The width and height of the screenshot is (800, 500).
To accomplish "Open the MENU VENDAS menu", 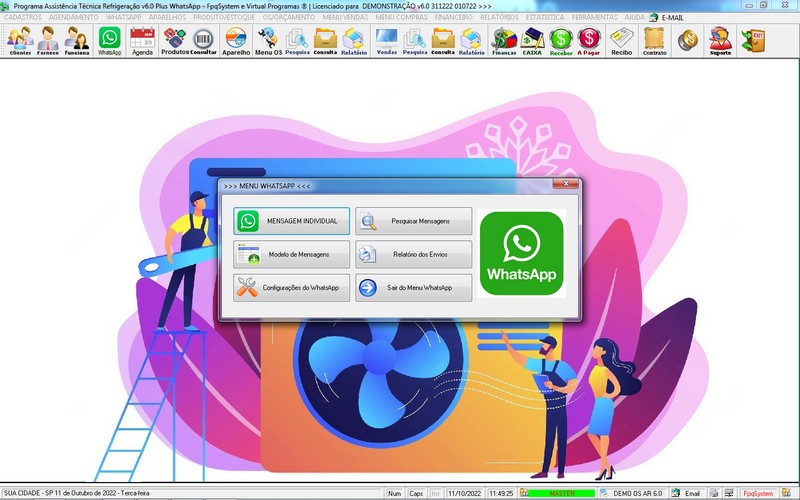I will 345,17.
